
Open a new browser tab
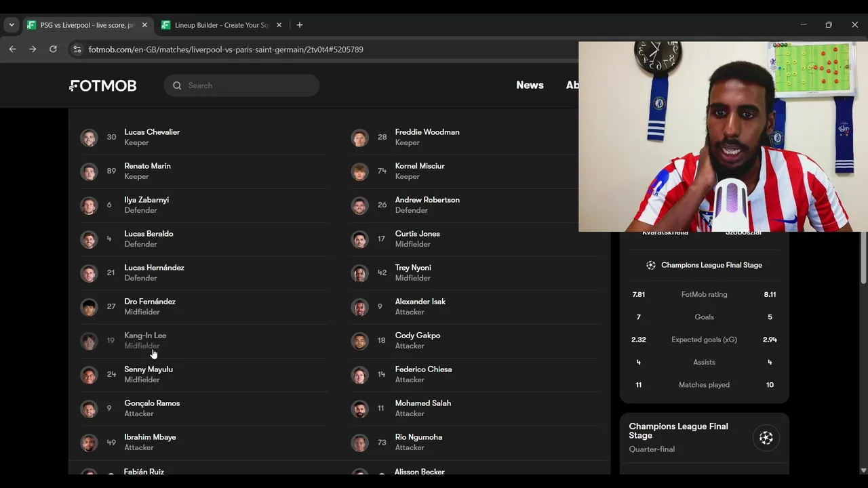pos(300,25)
